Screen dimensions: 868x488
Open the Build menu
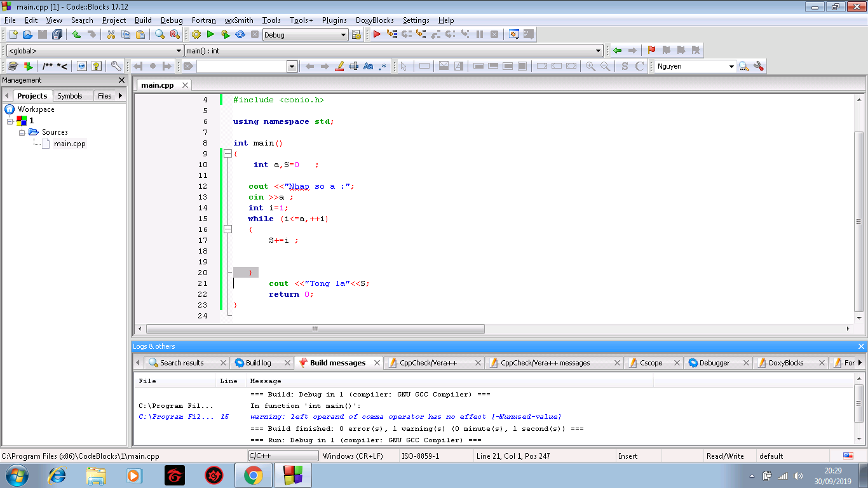click(x=143, y=20)
